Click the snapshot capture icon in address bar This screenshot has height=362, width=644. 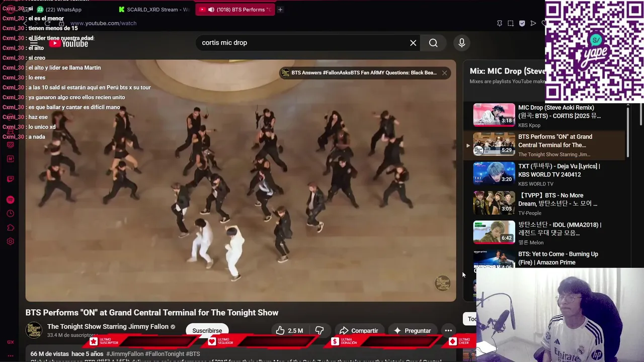tap(511, 23)
